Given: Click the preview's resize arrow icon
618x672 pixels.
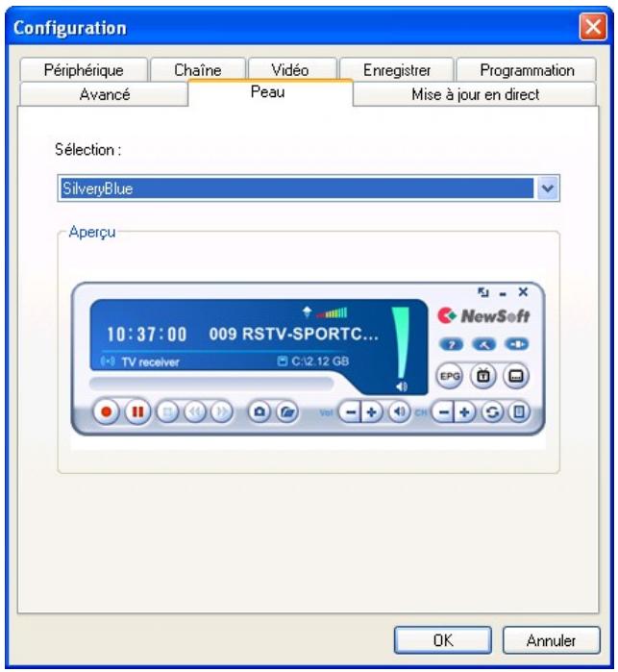Looking at the screenshot, I should coord(483,292).
